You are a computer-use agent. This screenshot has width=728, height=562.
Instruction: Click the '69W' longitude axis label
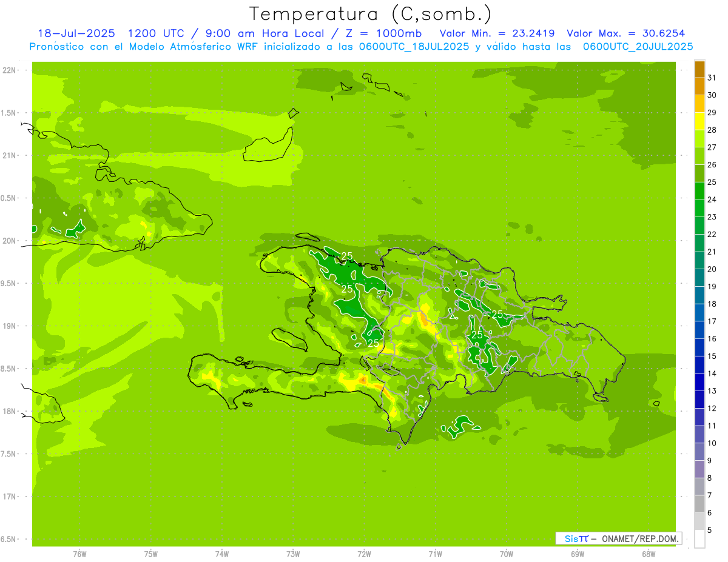click(578, 554)
